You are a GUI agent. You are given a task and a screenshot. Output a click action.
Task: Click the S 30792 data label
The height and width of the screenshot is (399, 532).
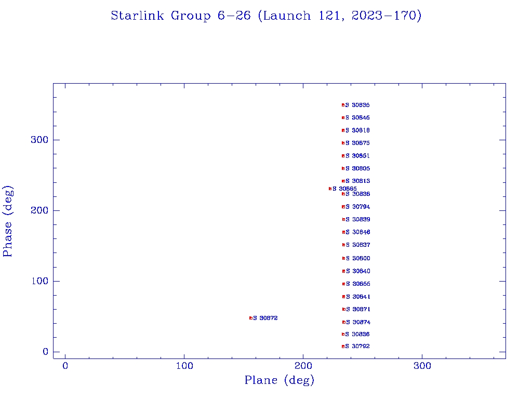(357, 347)
